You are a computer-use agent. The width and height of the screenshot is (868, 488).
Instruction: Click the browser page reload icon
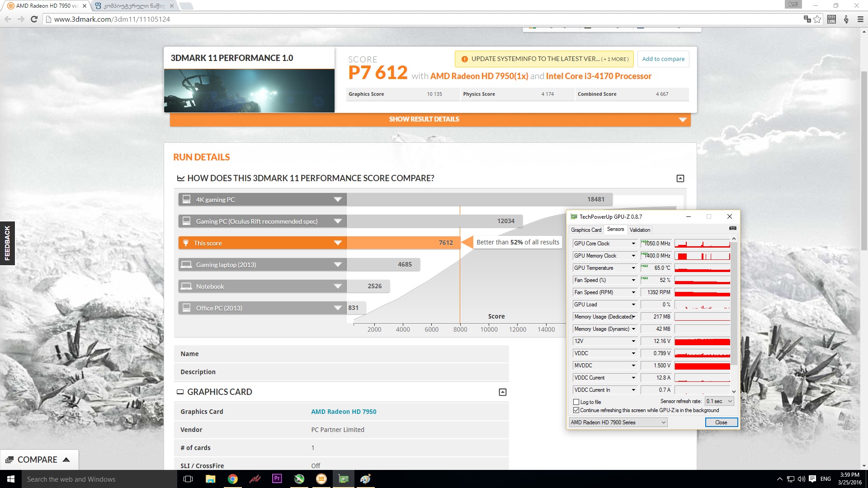(x=34, y=19)
